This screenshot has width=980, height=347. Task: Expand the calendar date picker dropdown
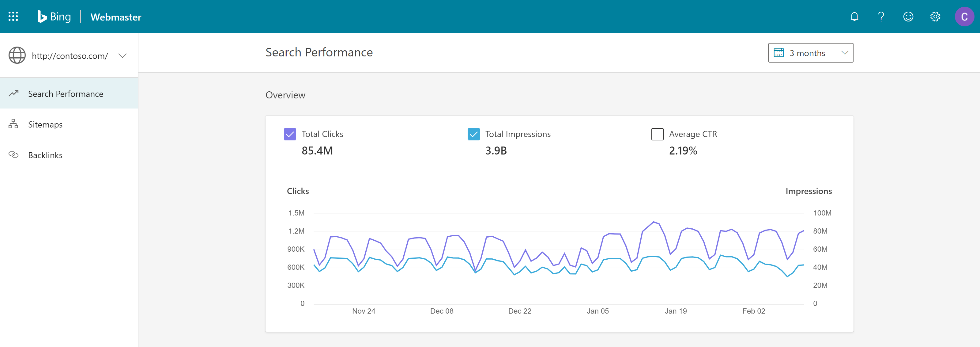coord(810,52)
